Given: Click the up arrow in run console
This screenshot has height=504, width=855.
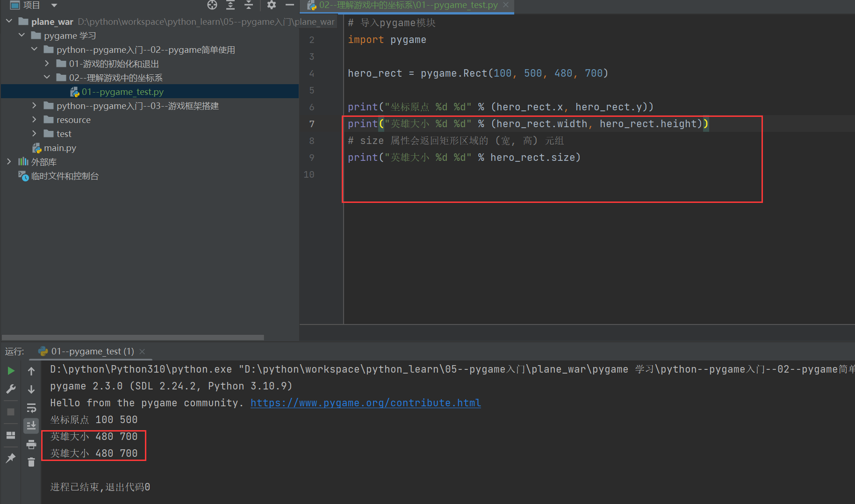Looking at the screenshot, I should point(31,371).
